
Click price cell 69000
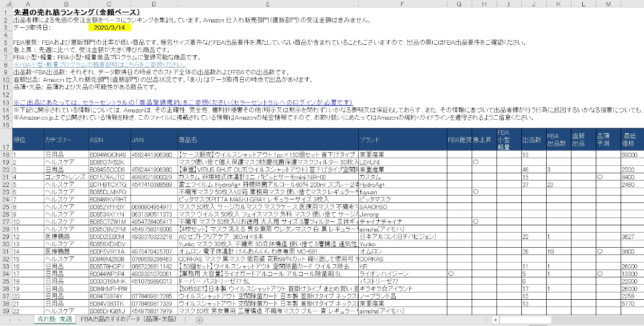[x=632, y=155]
